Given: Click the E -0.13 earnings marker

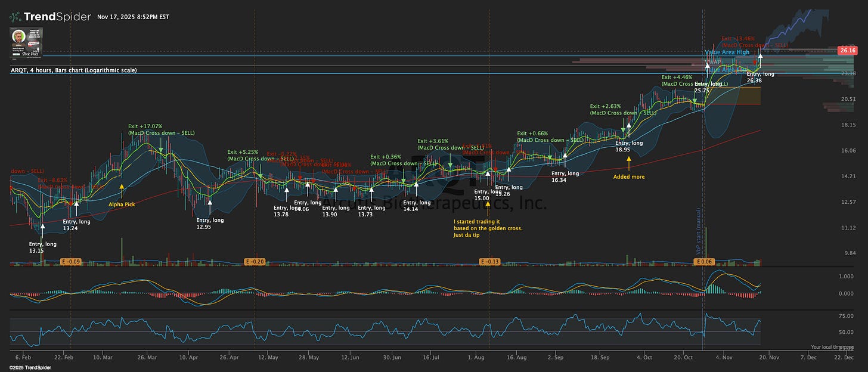Looking at the screenshot, I should coord(490,262).
